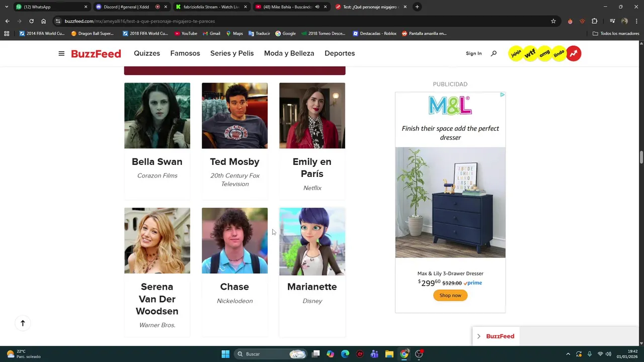Go back with the browser back arrow
This screenshot has height=362, width=644.
(x=7, y=21)
